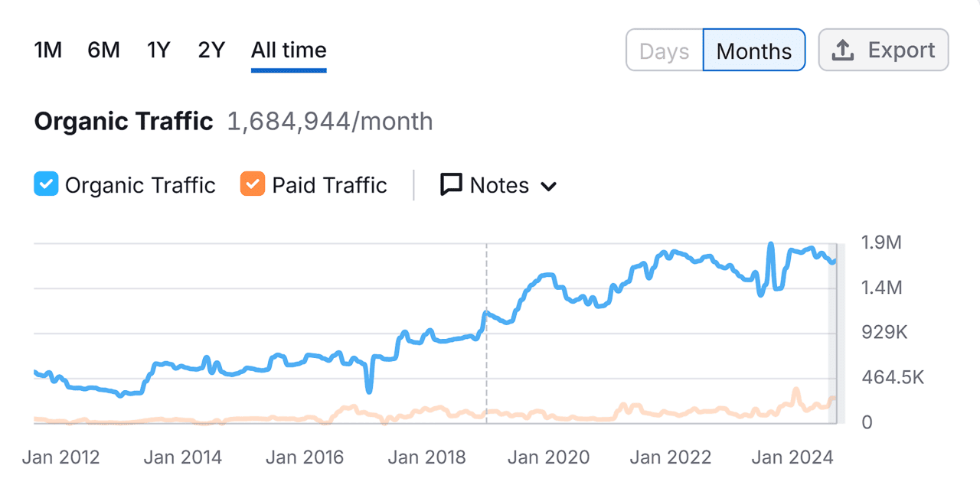Click the Jan 2018 axis label
The height and width of the screenshot is (498, 980).
tap(426, 457)
